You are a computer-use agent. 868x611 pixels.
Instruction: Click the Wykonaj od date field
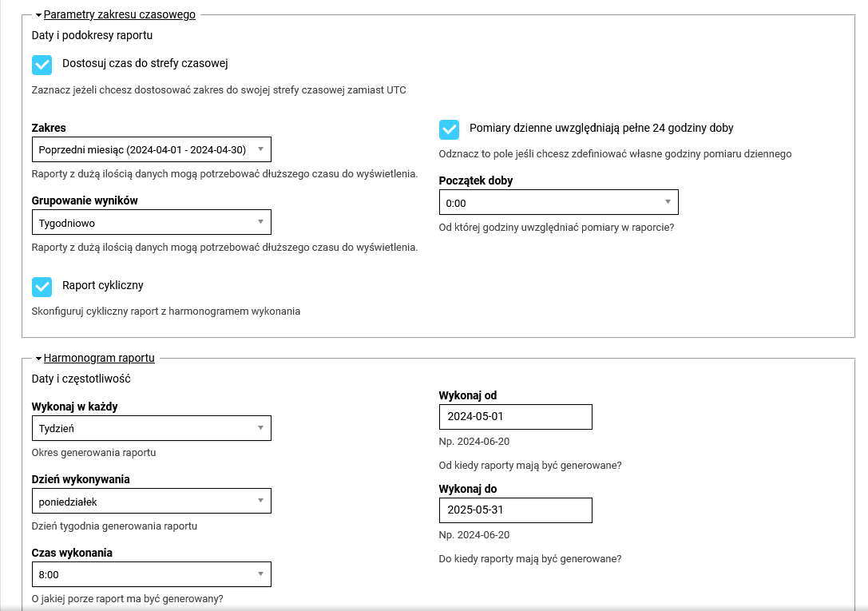(515, 417)
